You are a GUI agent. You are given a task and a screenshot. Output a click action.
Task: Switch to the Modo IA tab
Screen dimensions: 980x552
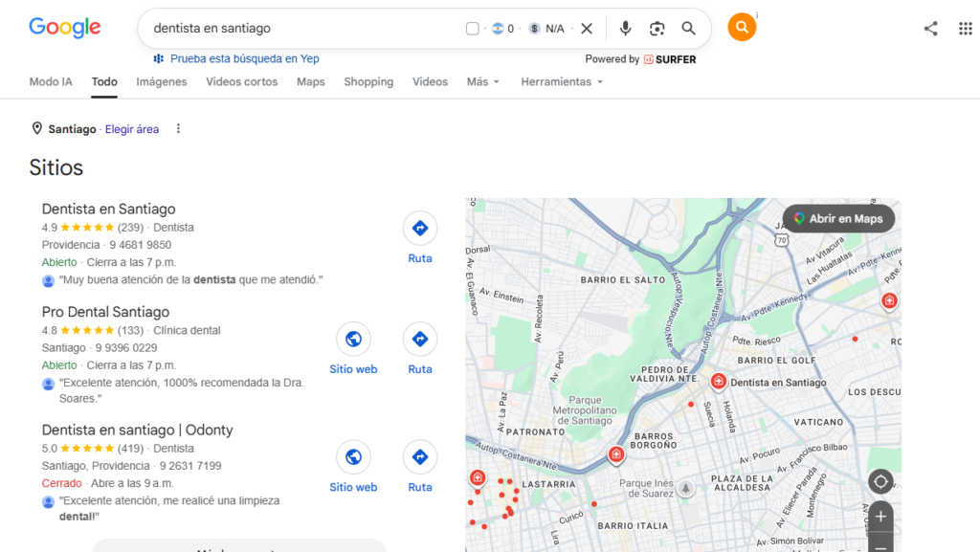coord(51,82)
